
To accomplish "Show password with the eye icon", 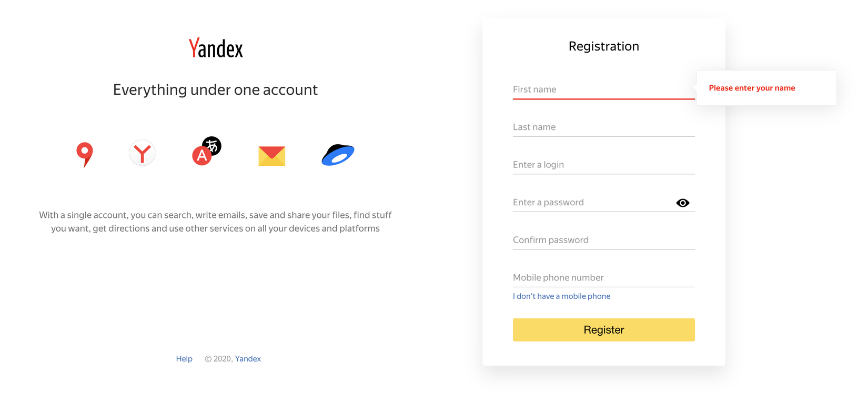I will click(x=682, y=203).
